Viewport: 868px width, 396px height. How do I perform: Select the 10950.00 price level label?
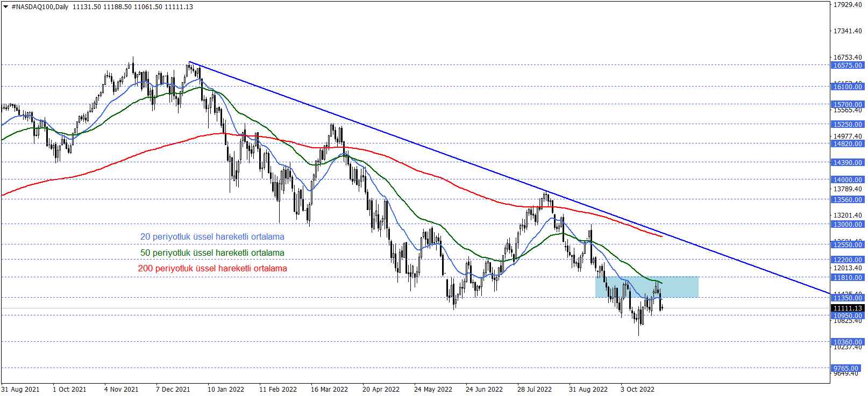[847, 316]
